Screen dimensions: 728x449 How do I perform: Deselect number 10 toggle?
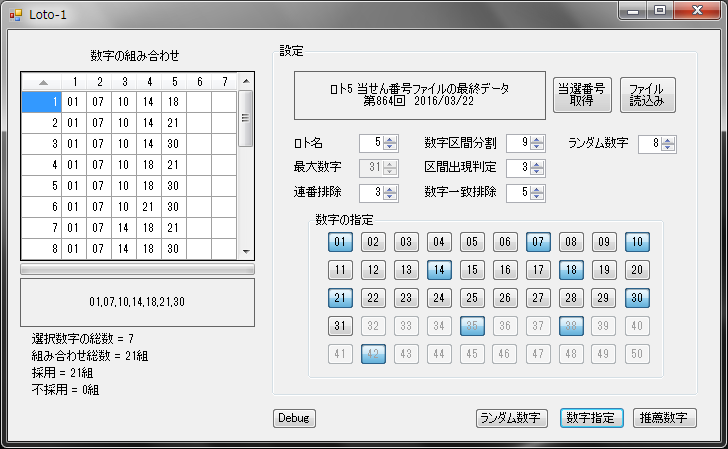(637, 242)
